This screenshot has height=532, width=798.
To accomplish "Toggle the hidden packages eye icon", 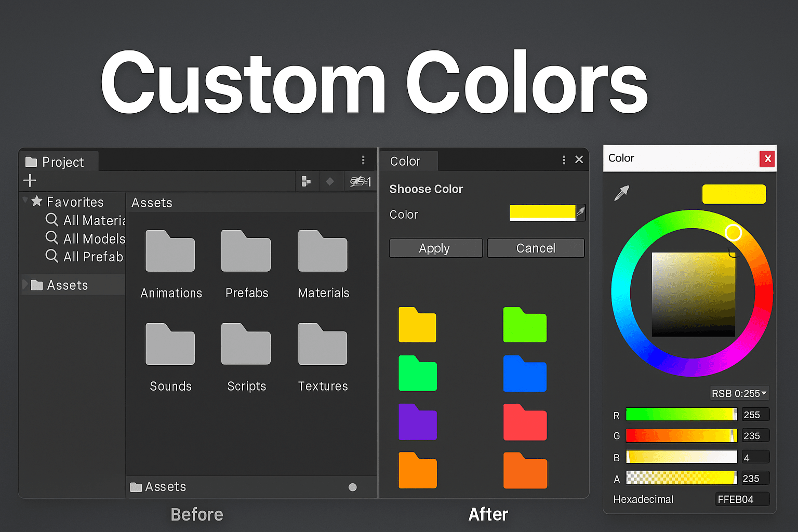I will [x=361, y=181].
